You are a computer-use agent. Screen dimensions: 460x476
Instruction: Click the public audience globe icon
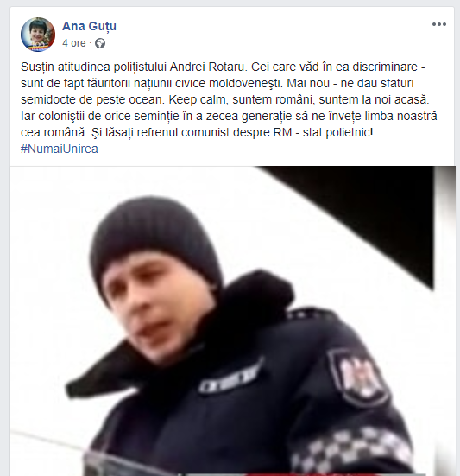click(x=100, y=43)
